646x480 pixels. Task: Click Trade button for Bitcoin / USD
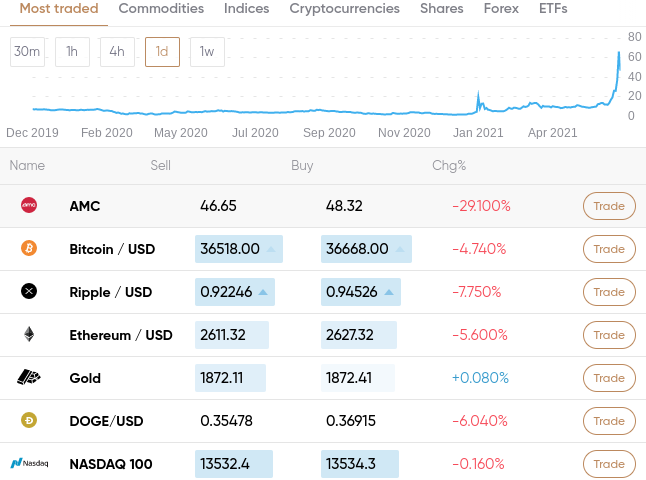(x=609, y=249)
